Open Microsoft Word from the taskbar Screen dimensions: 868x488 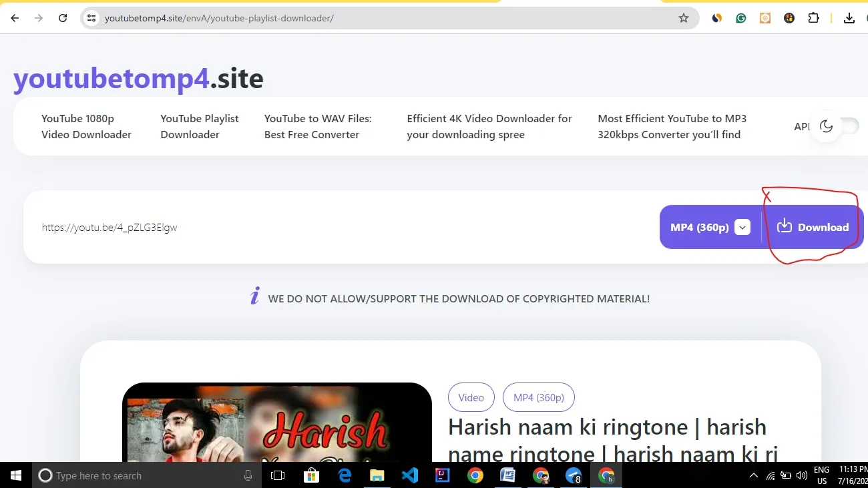507,475
